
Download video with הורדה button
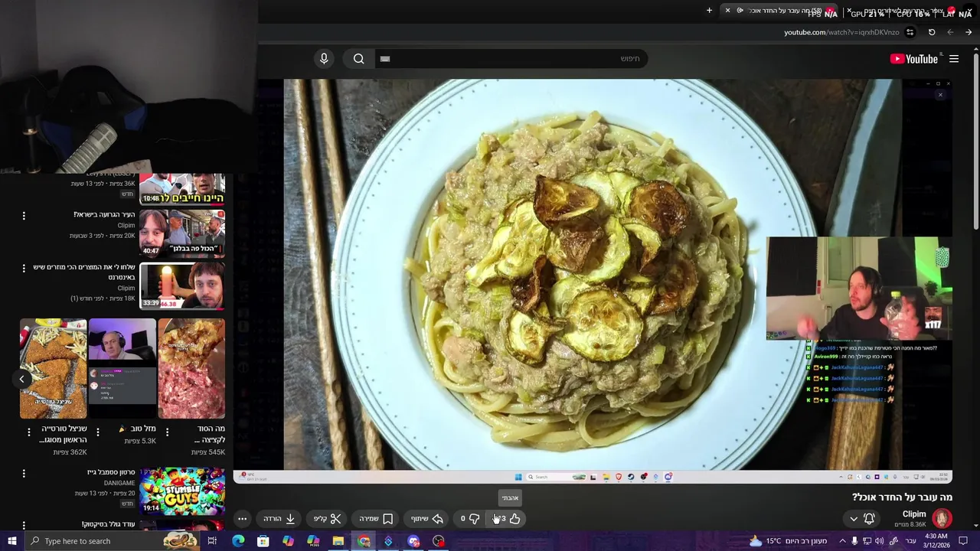point(279,519)
